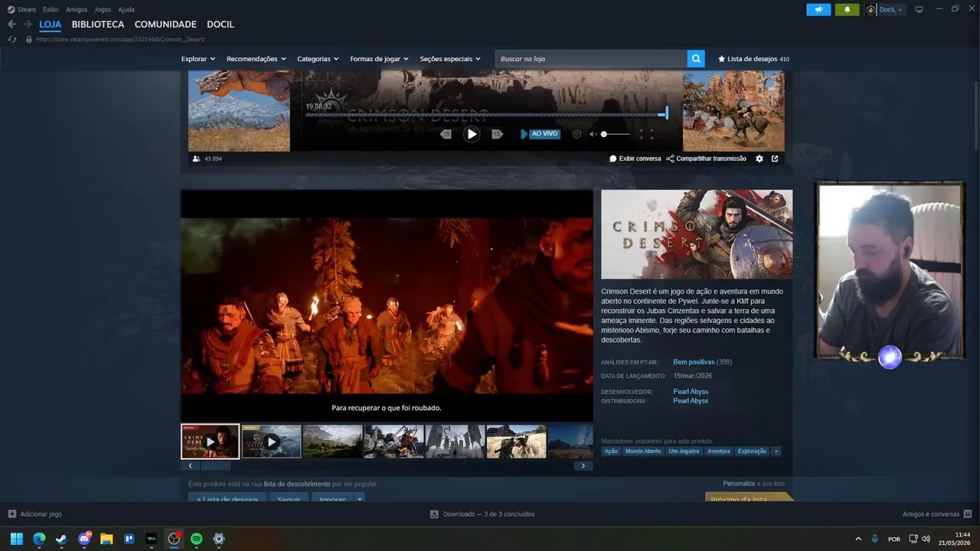Open the Downloads status bar
This screenshot has height=551, width=980.
482,514
